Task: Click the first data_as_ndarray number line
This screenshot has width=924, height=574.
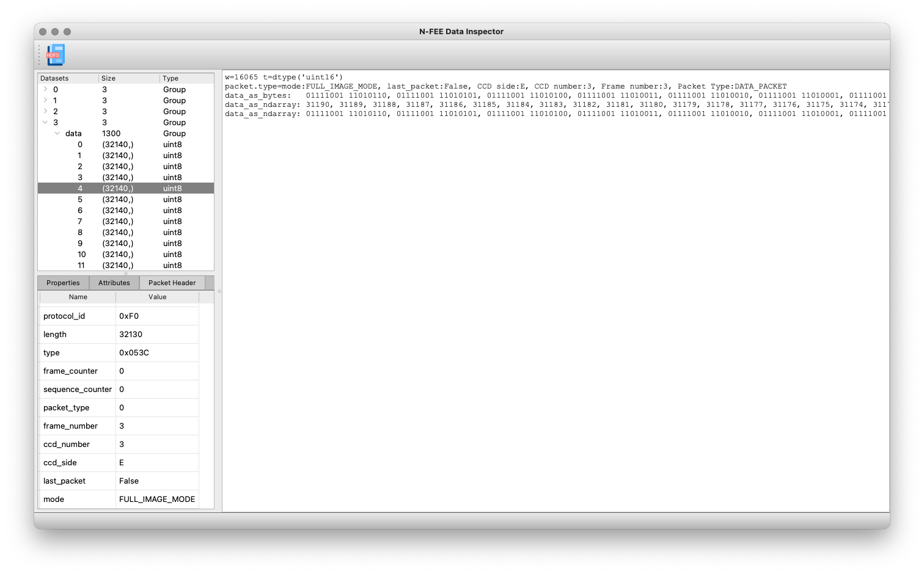Action: [556, 104]
